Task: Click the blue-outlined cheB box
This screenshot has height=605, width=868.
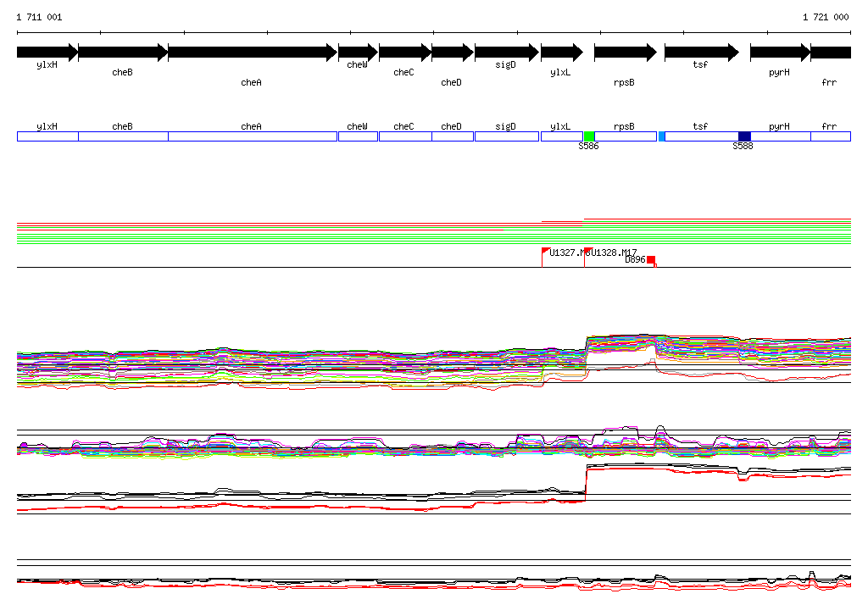Action: 124,136
